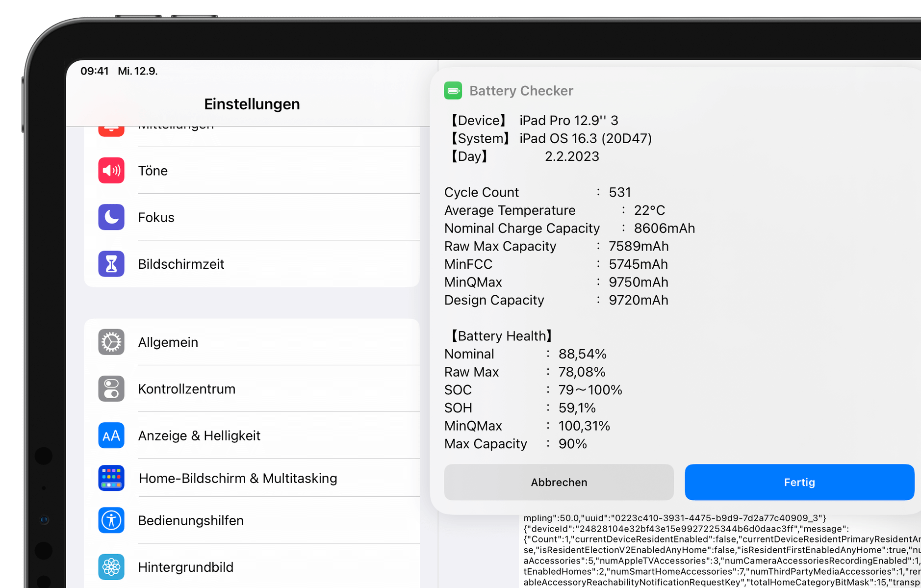Select the Cycle Count value 531

(620, 192)
